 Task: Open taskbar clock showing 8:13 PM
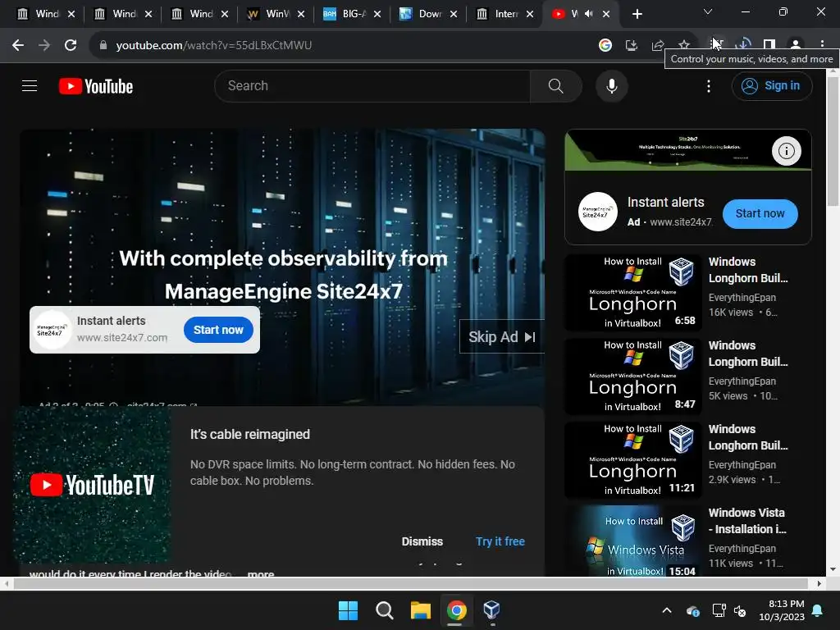782,610
